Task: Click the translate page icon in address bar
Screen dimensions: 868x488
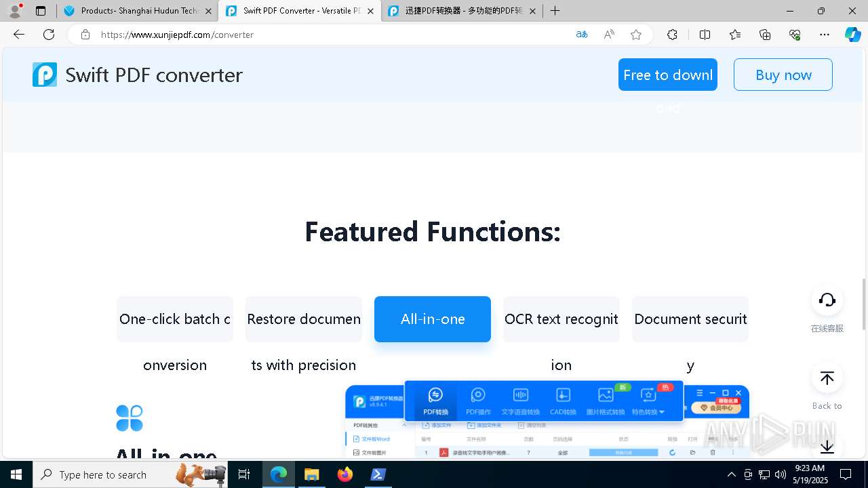Action: pyautogui.click(x=582, y=35)
